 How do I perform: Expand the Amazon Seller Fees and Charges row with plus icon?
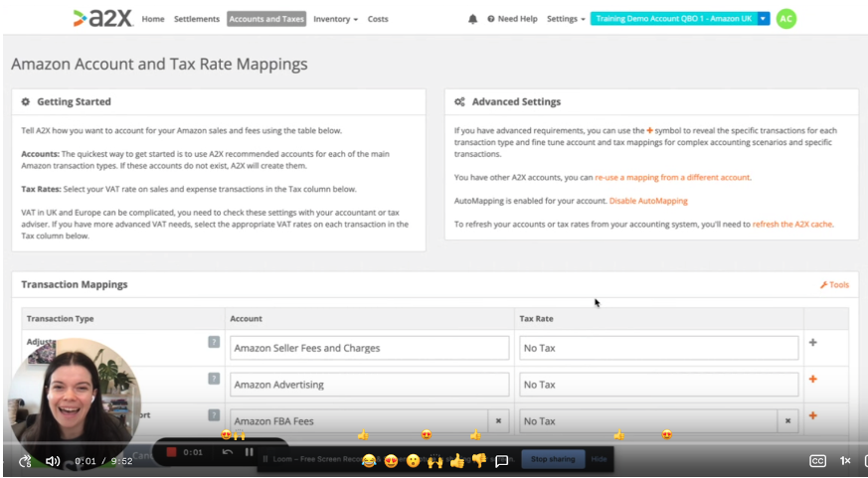point(812,343)
